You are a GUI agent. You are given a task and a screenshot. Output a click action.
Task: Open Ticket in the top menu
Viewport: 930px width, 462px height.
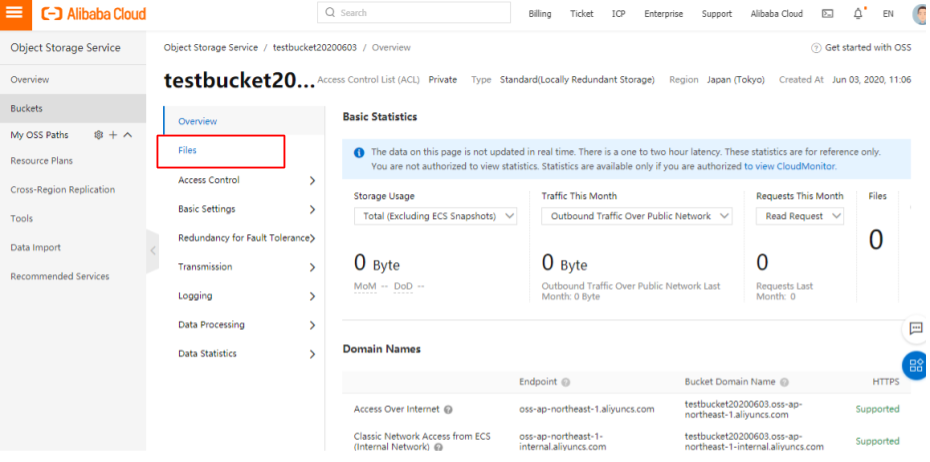[x=582, y=14]
